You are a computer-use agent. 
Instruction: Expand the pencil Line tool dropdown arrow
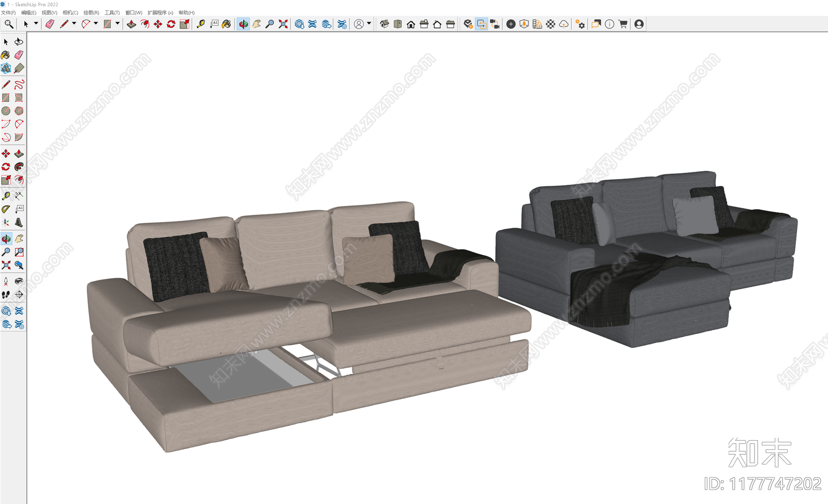(74, 23)
